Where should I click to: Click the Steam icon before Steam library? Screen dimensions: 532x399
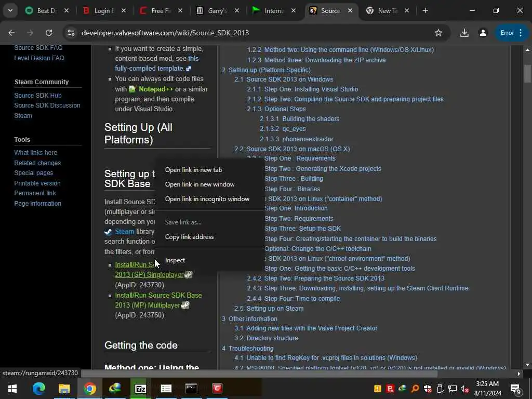pos(108,232)
